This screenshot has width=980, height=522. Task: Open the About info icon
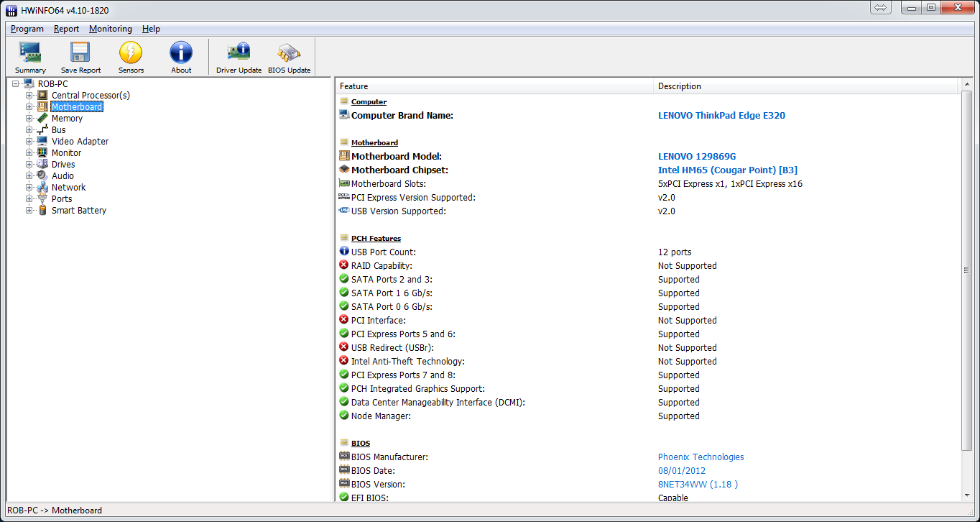(x=181, y=53)
